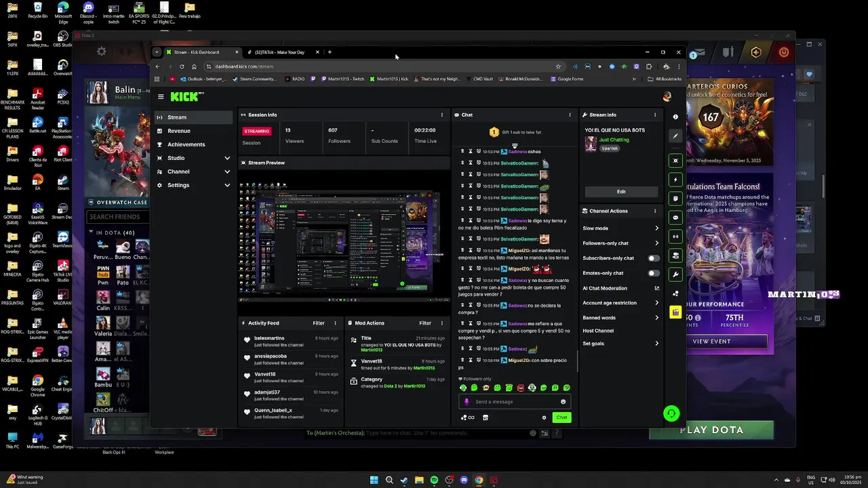
Task: Click the yellow clapperboard icon in sidebar
Action: [675, 312]
